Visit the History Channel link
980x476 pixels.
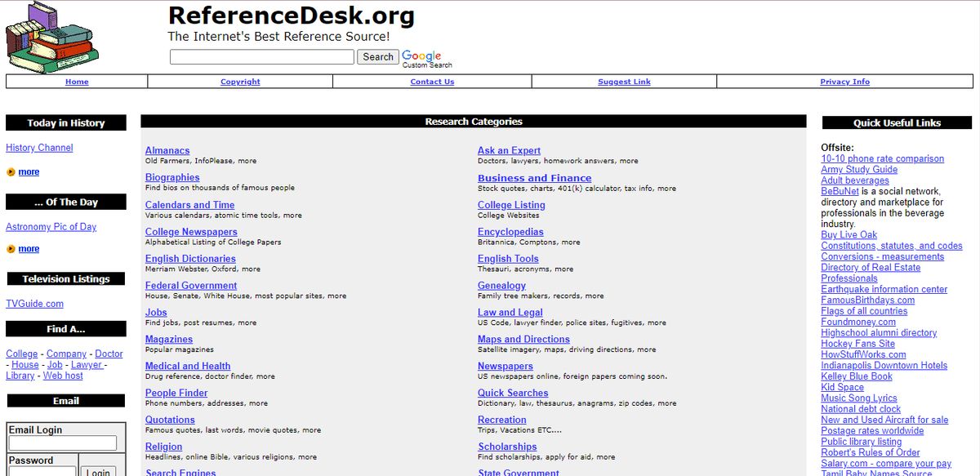[x=39, y=147]
